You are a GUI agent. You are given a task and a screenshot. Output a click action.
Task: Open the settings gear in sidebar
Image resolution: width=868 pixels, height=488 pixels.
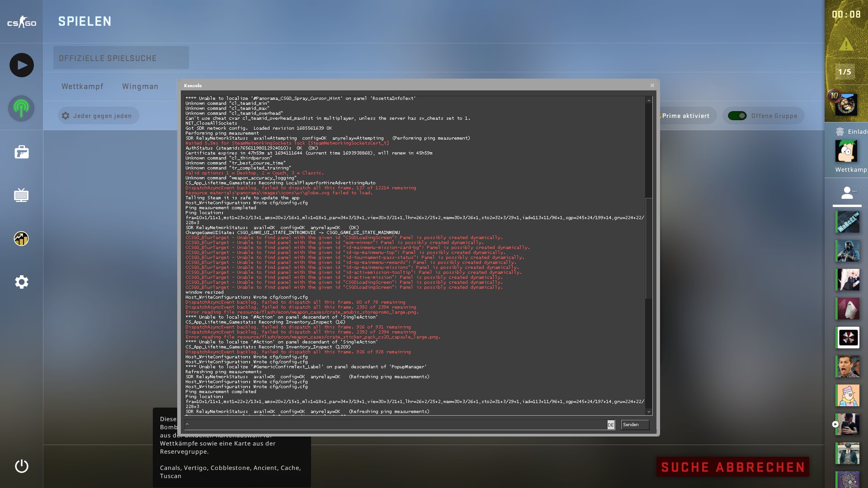[x=21, y=282]
